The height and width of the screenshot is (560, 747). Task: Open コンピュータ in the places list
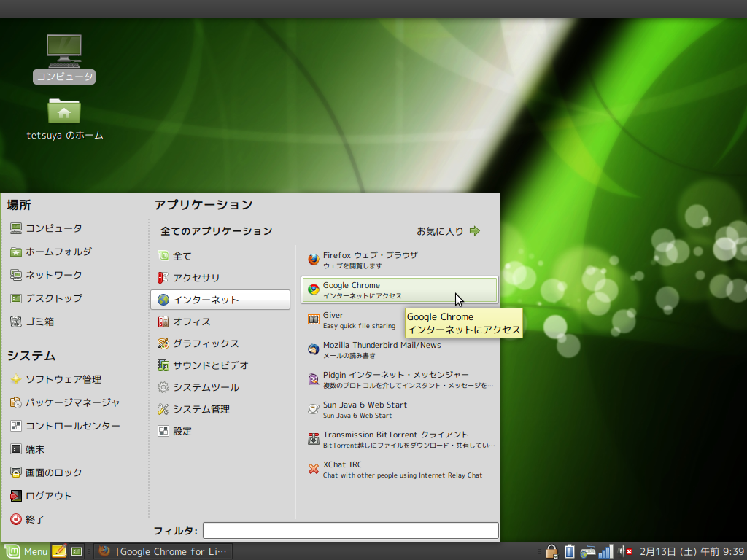coord(47,228)
